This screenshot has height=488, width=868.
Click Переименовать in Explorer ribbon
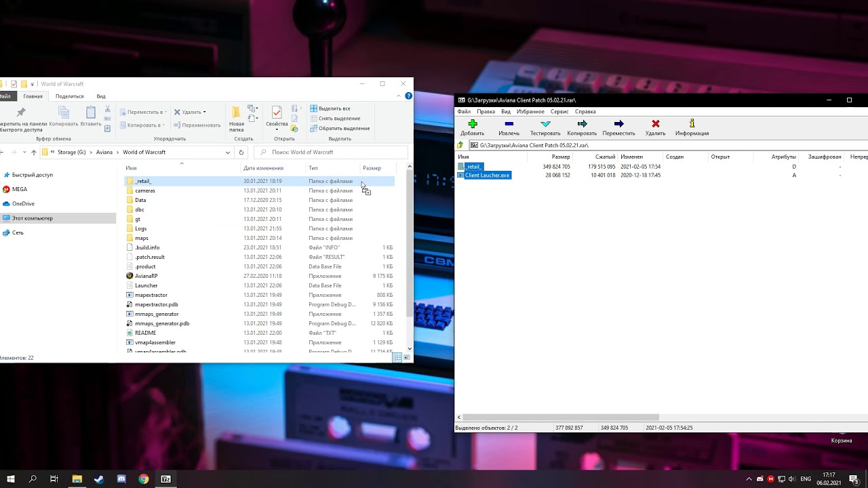pyautogui.click(x=197, y=125)
